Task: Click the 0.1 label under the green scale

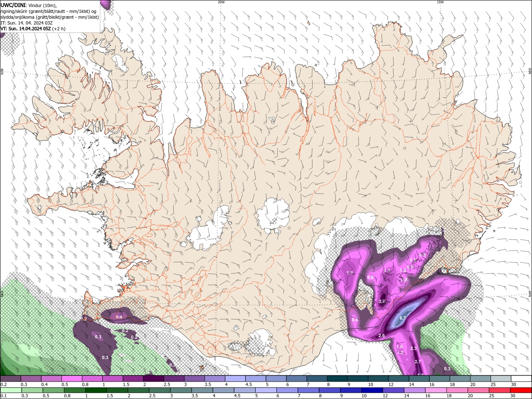Action: tap(3, 396)
